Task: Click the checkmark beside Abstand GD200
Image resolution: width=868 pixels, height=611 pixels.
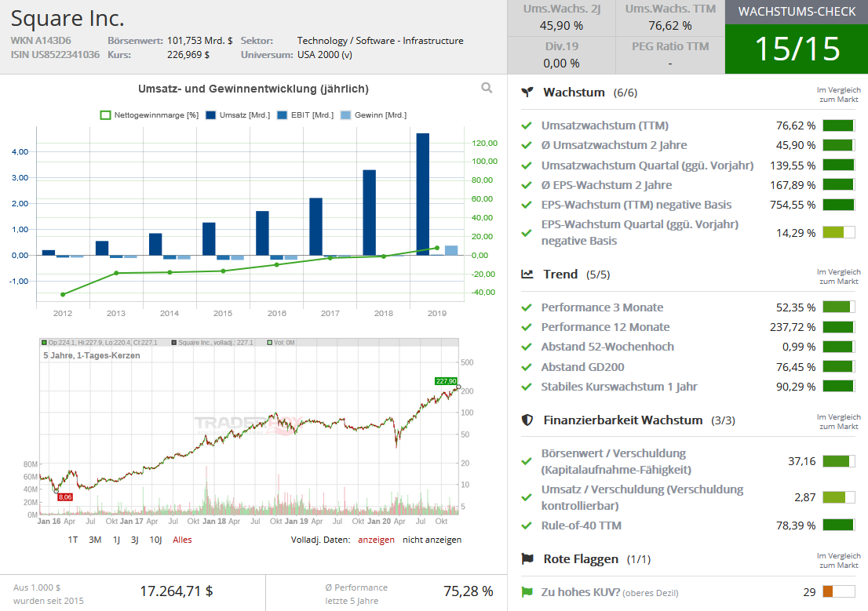Action: (x=527, y=367)
